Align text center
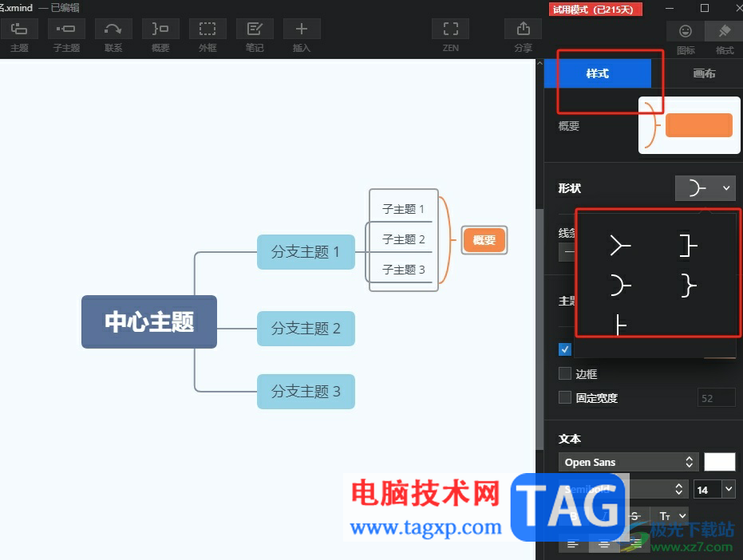 tap(603, 544)
